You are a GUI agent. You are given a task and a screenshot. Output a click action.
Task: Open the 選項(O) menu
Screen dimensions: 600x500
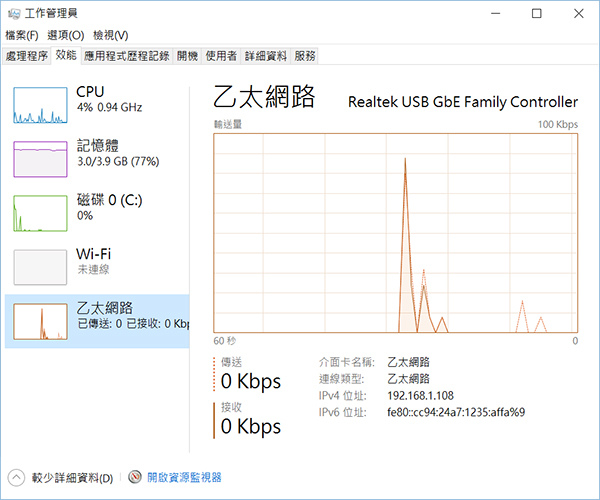tap(65, 35)
